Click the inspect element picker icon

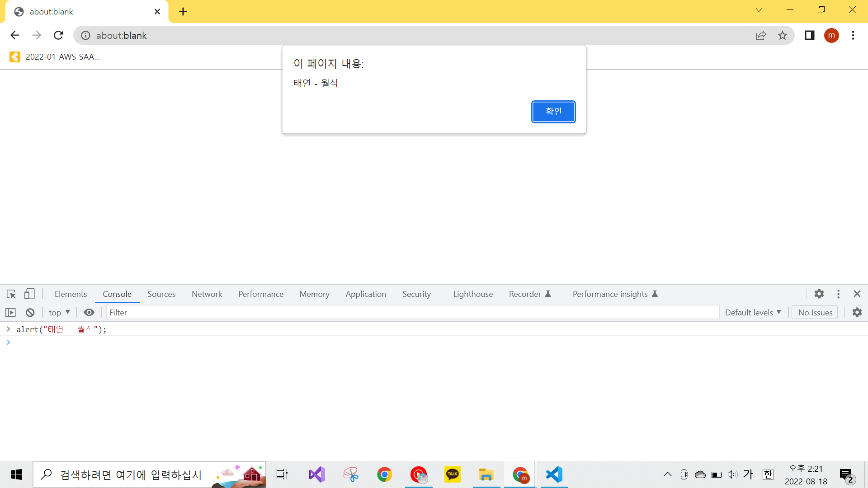point(11,294)
